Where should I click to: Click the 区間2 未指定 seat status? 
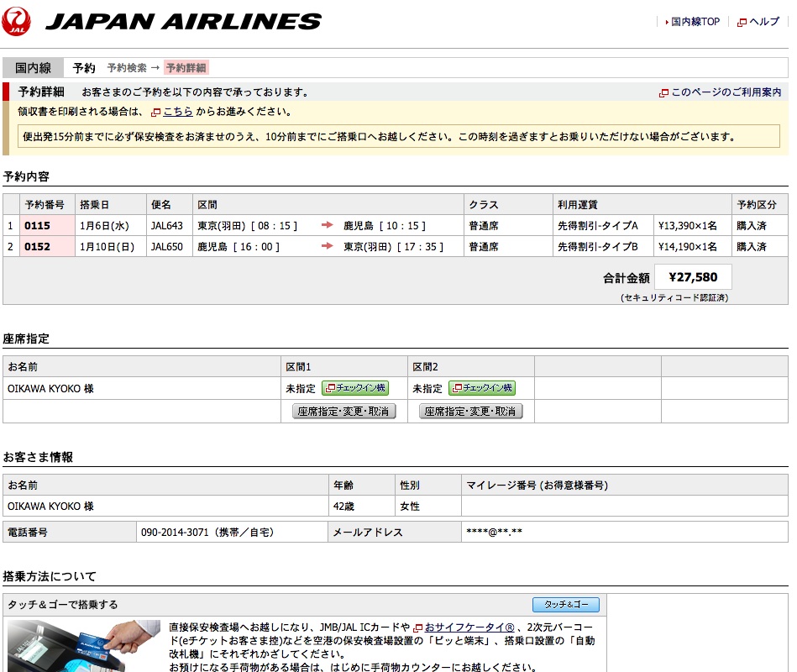pos(427,388)
